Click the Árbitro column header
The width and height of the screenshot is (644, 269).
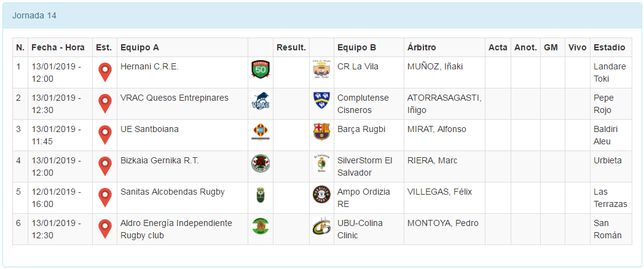(x=422, y=47)
